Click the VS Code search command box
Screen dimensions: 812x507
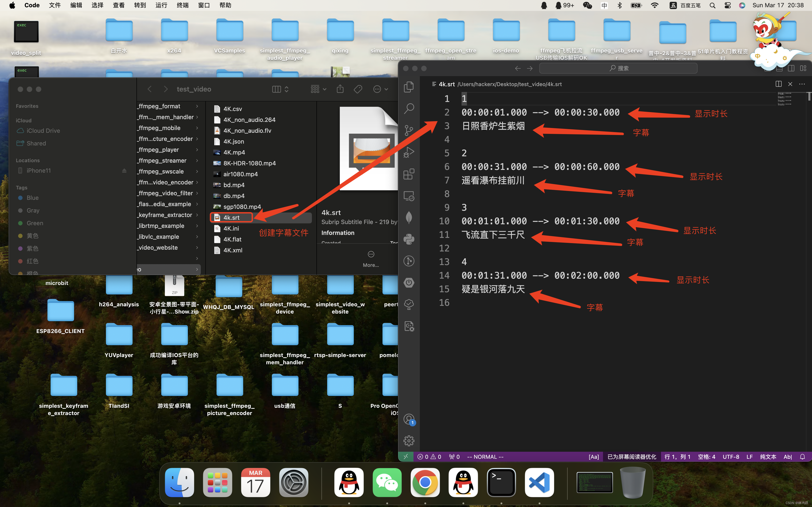point(618,68)
